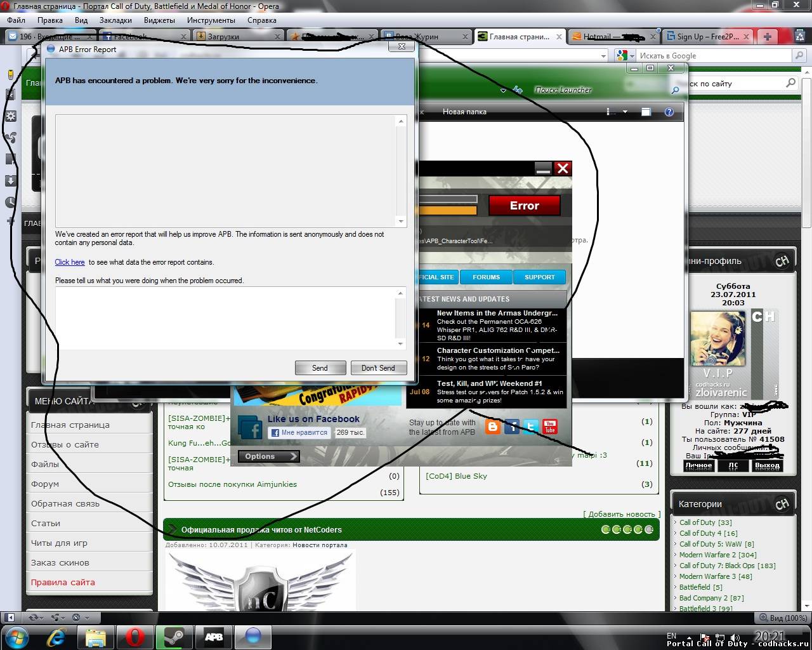
Task: Open the Google search engine dropdown arrow
Action: [x=632, y=56]
